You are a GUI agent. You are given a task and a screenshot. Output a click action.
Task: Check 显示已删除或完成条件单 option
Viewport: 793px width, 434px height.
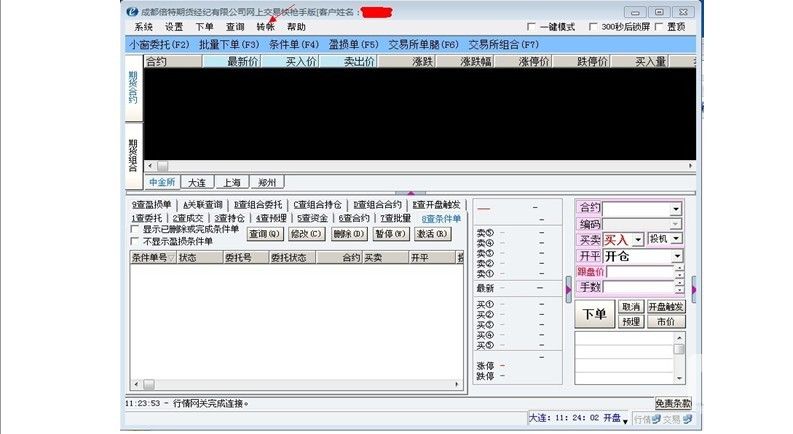135,230
